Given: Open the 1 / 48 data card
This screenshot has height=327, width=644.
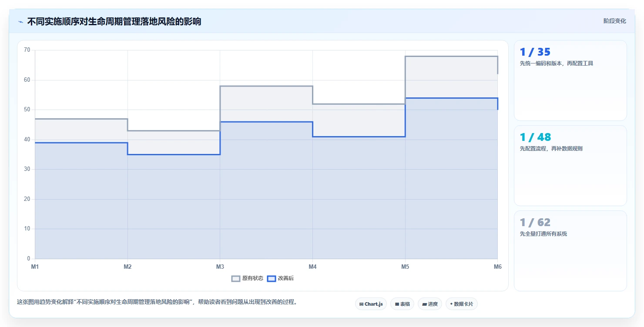Looking at the screenshot, I should (x=570, y=166).
